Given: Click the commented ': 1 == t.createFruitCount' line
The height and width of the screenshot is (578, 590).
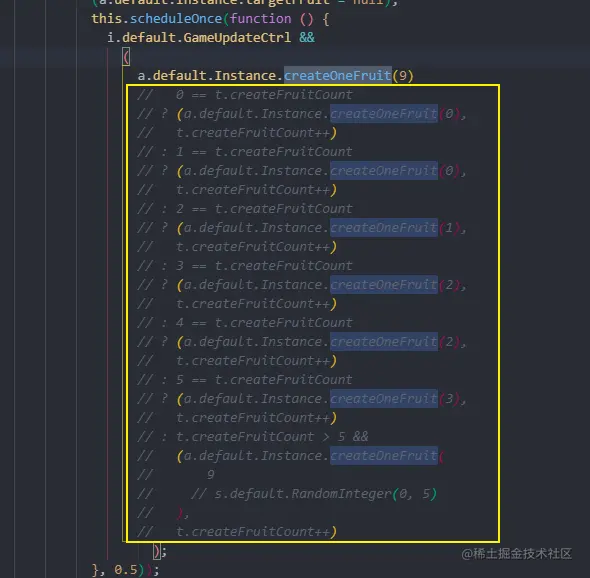Looking at the screenshot, I should coord(245,152).
